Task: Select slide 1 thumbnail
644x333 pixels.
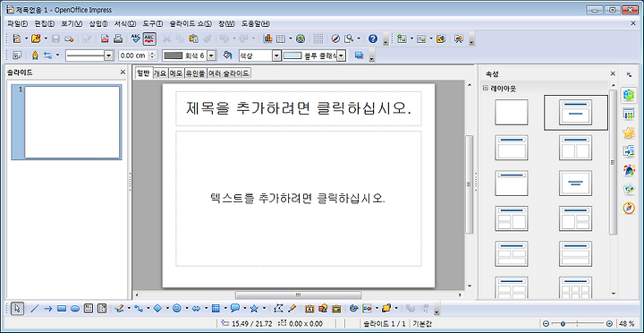Action: coord(67,122)
